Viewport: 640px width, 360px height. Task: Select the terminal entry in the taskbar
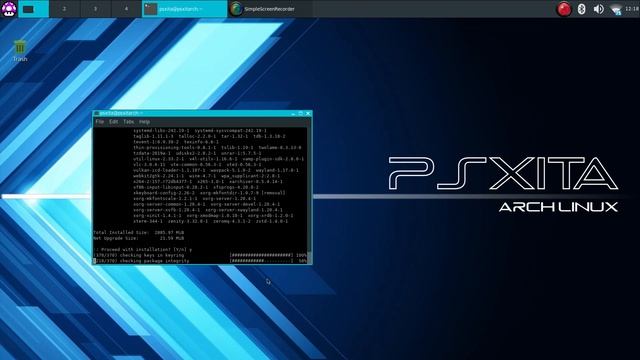tap(184, 9)
